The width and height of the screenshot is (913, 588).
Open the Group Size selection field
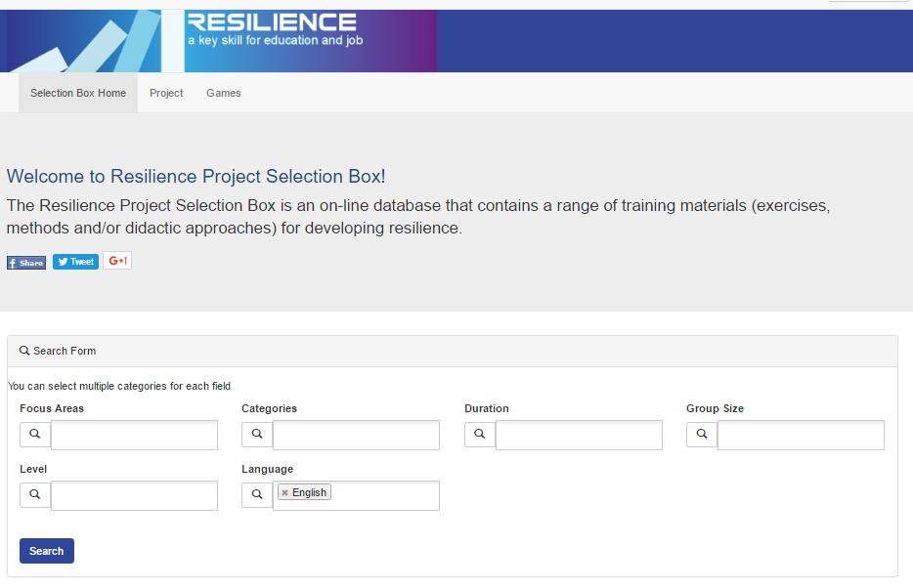(x=801, y=436)
